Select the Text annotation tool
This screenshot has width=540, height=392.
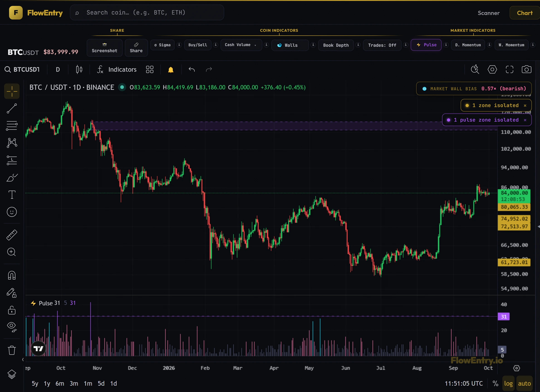12,195
